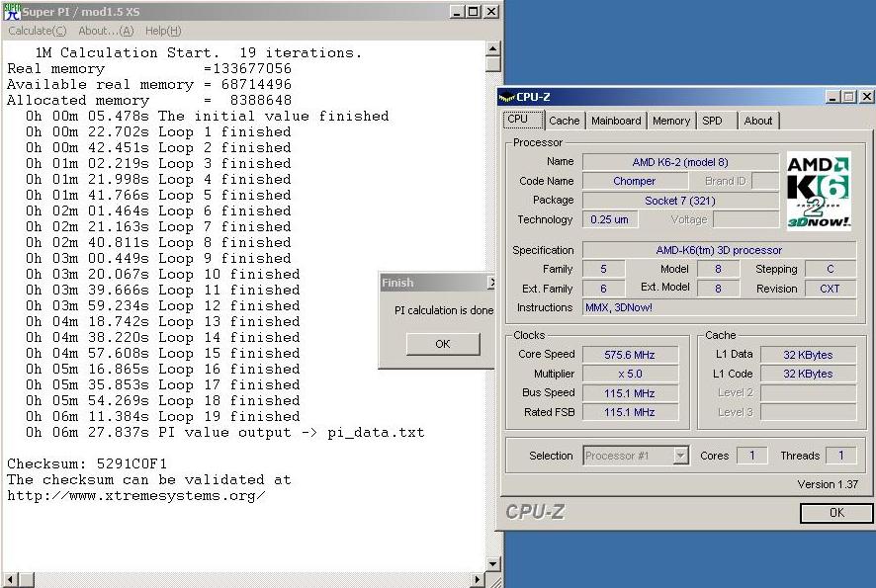The width and height of the screenshot is (876, 588).
Task: Click the Multiplier value x 5.0
Action: point(630,374)
